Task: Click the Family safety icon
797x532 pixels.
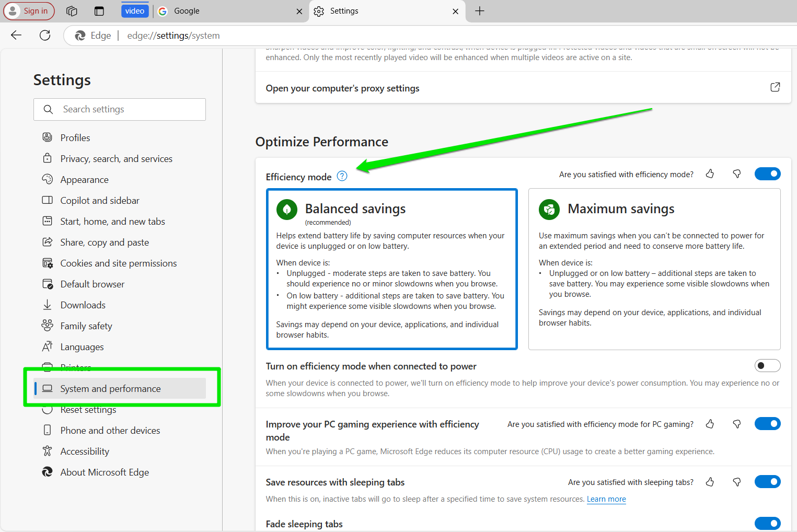Action: coord(47,325)
